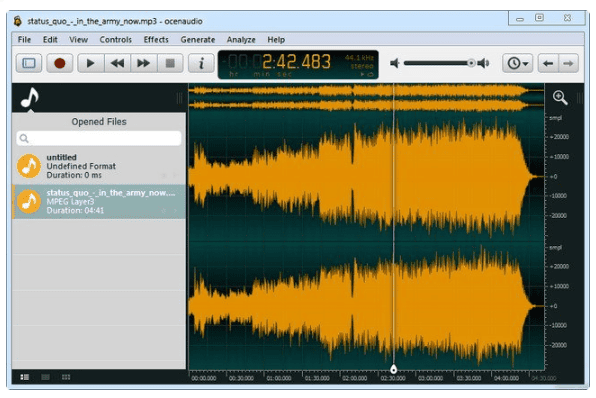Start recording with the red Record button
Viewport: 596px width, 398px height.
59,63
